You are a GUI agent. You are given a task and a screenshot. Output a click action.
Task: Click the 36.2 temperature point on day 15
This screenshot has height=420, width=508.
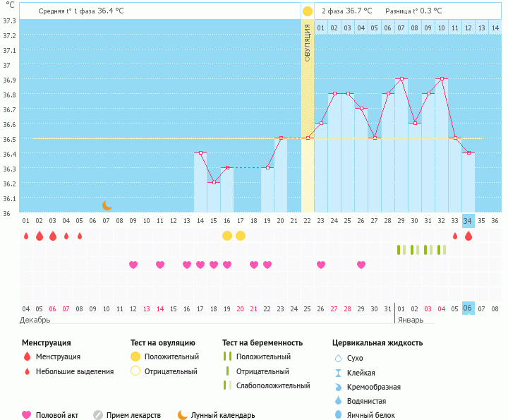[214, 183]
